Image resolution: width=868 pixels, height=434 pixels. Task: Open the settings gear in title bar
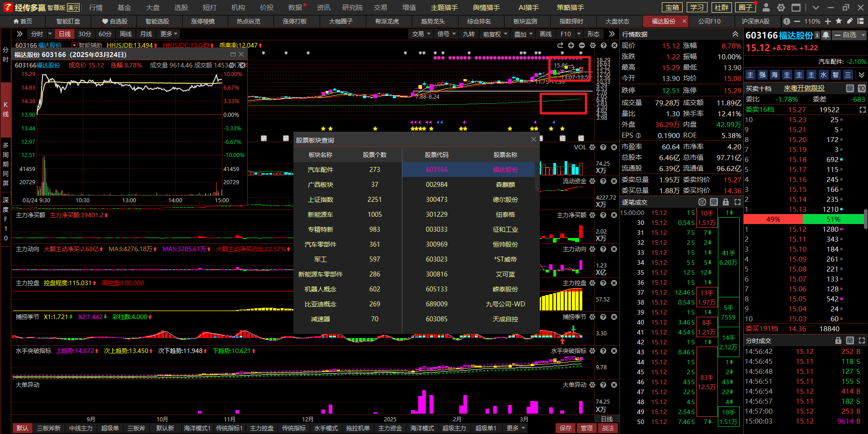coord(781,8)
